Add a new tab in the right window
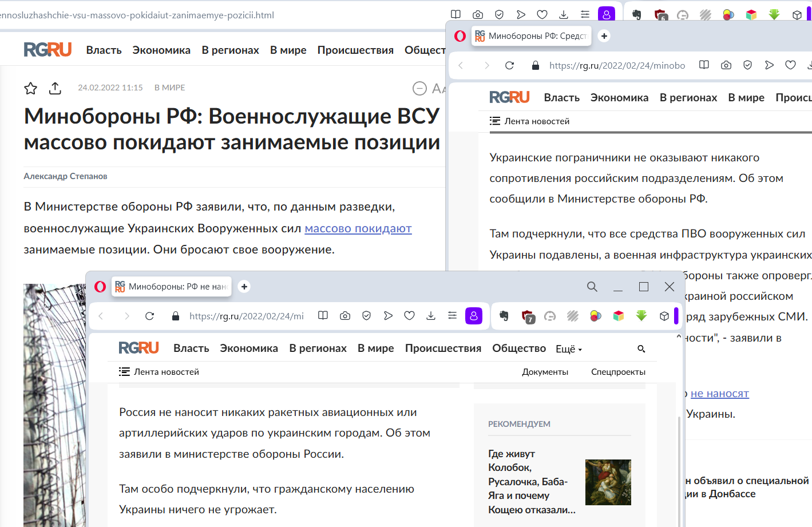 604,36
